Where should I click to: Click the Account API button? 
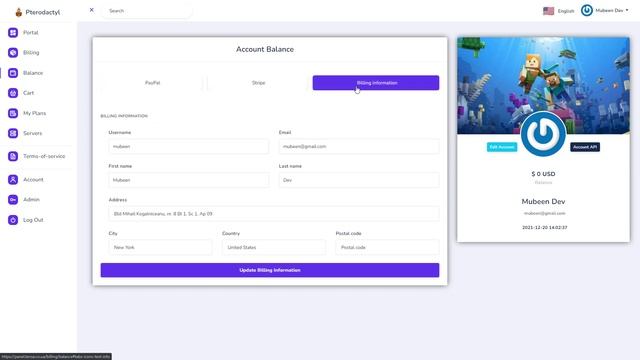585,147
